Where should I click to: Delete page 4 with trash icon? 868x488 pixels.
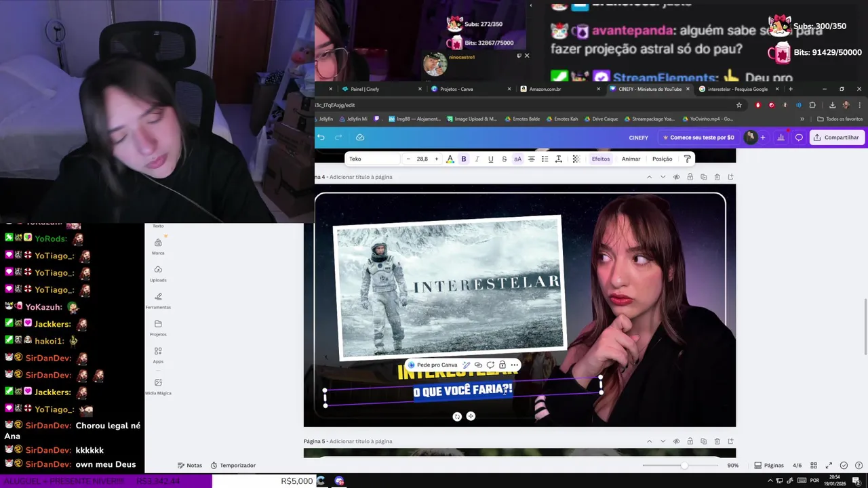coord(717,177)
